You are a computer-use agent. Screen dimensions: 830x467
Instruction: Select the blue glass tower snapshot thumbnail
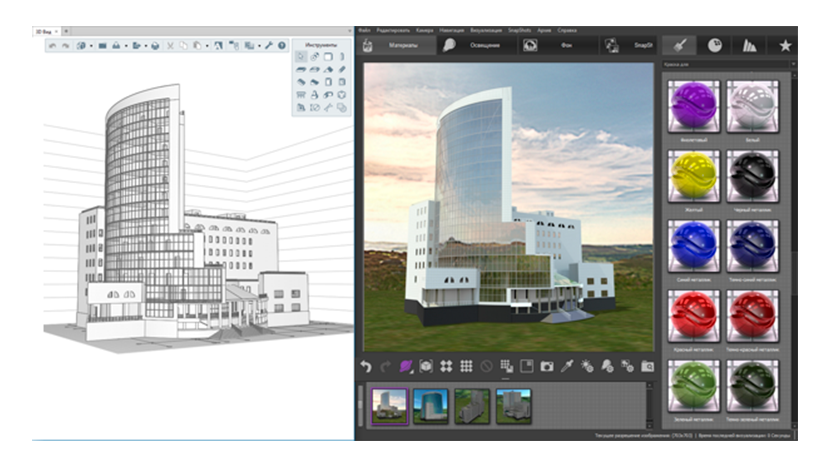(x=430, y=406)
